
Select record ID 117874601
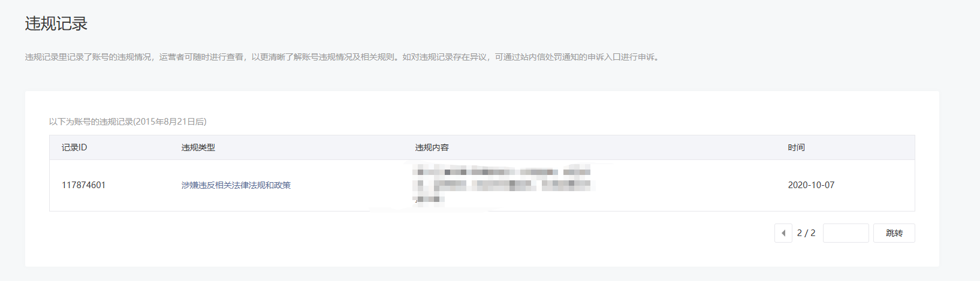[x=83, y=185]
